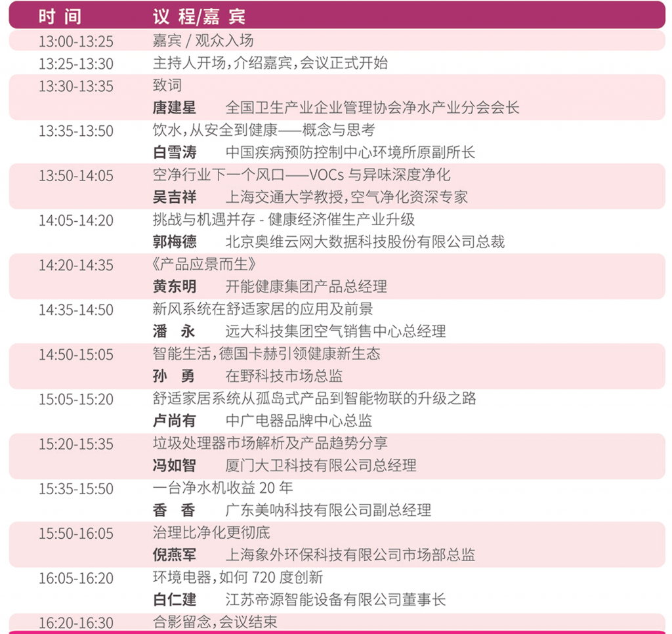
Task: Select the topic 饮水,从安全到健康
Action: [264, 130]
